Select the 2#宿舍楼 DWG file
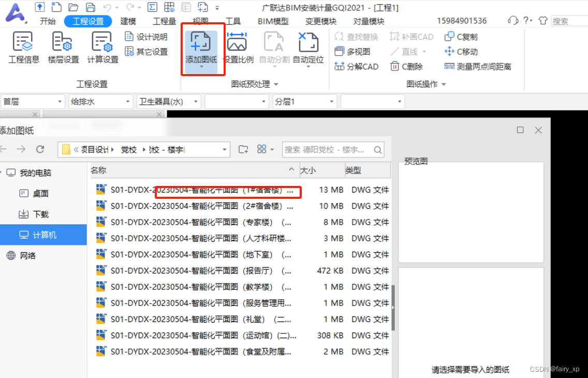The width and height of the screenshot is (588, 378). 242,206
